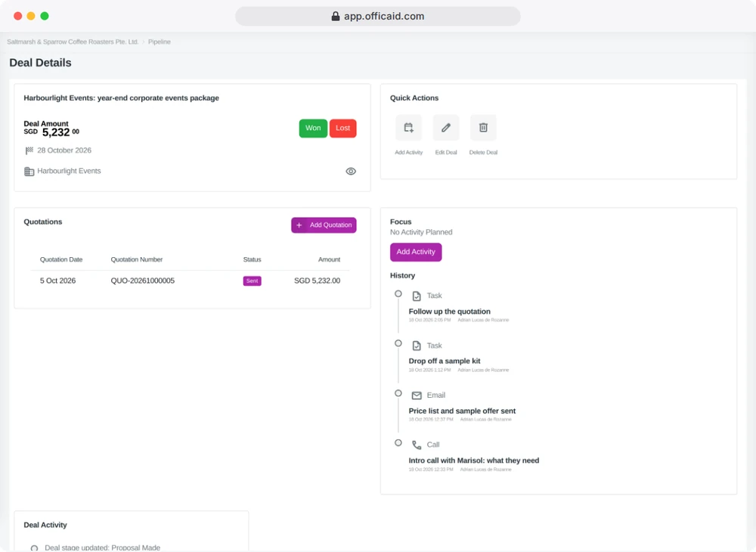This screenshot has width=756, height=552.
Task: Mark the deal as Won
Action: pos(313,129)
